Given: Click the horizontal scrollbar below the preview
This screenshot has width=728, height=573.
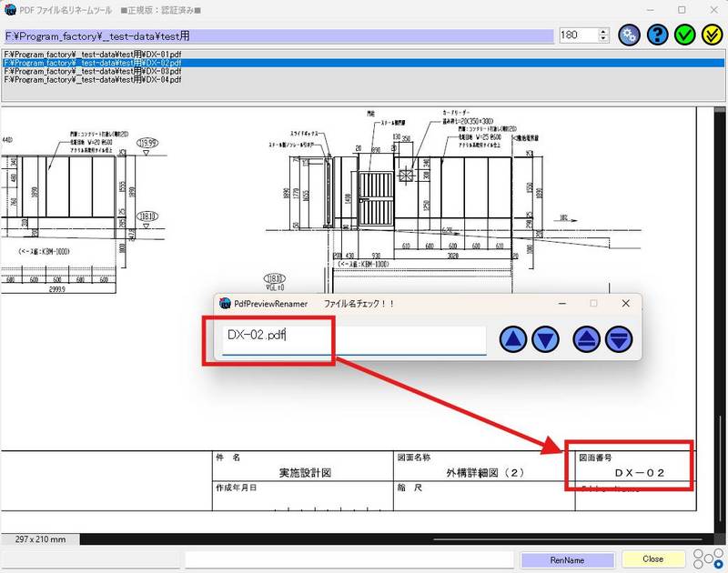Looking at the screenshot, I should [397, 539].
